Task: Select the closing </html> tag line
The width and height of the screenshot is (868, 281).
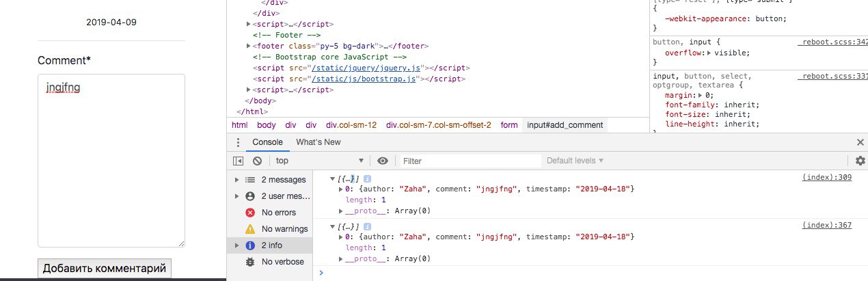Action: 252,111
